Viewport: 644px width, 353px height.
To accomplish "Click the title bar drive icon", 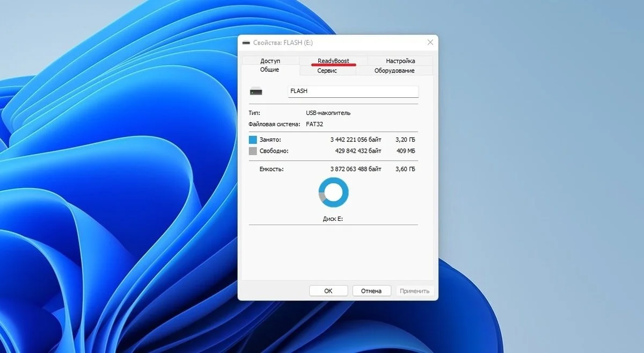I will (x=246, y=42).
